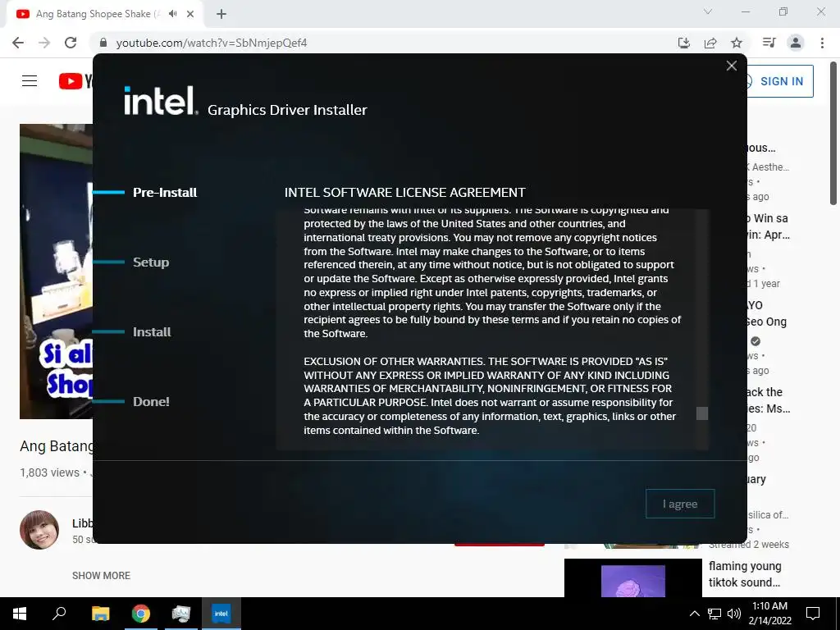Open the flaming young tiktok sound video title
840x630 pixels.
(745, 573)
